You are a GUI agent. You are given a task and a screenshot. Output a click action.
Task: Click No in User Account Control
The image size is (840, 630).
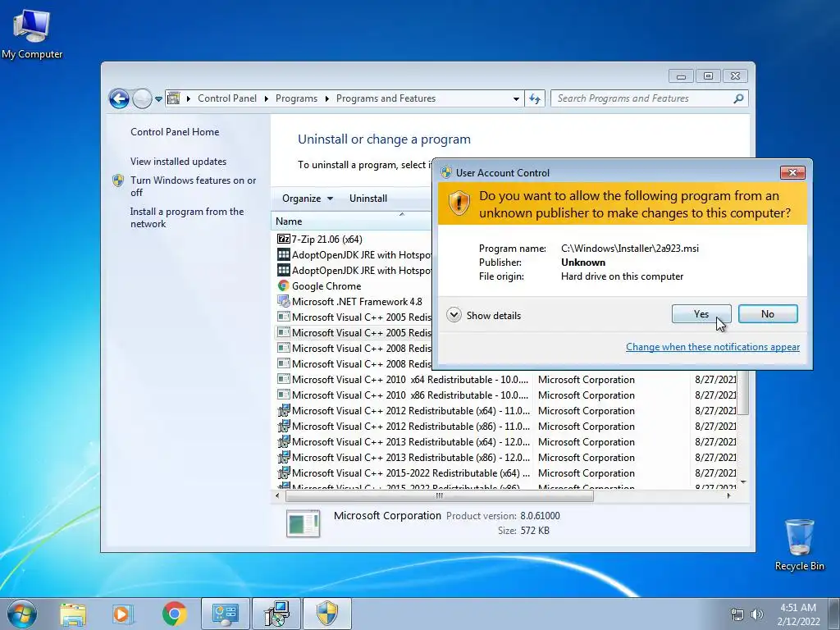coord(768,314)
